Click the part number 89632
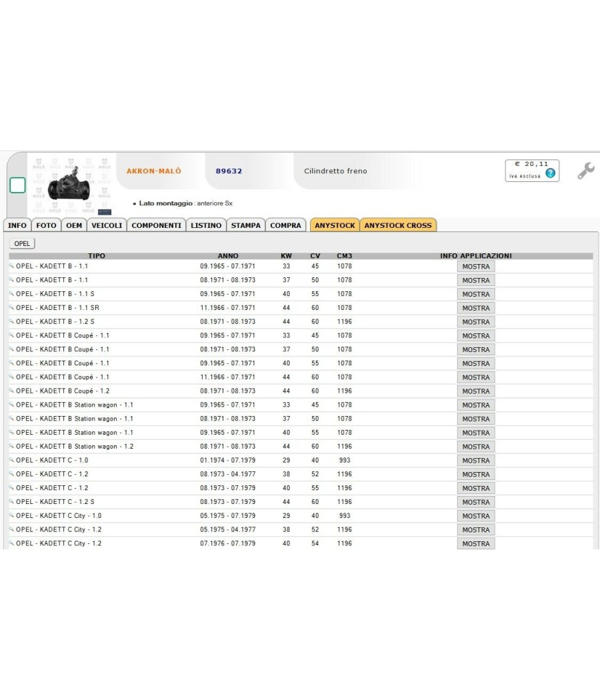 (x=229, y=171)
